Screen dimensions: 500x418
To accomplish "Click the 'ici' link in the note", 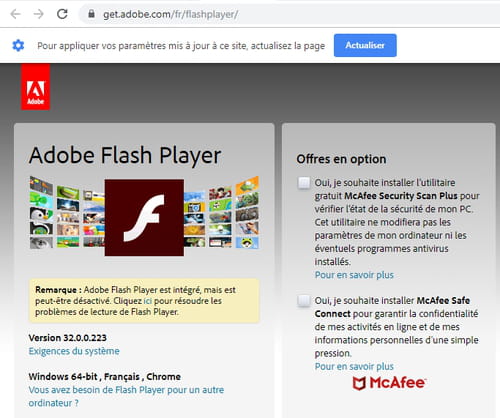I will click(147, 301).
